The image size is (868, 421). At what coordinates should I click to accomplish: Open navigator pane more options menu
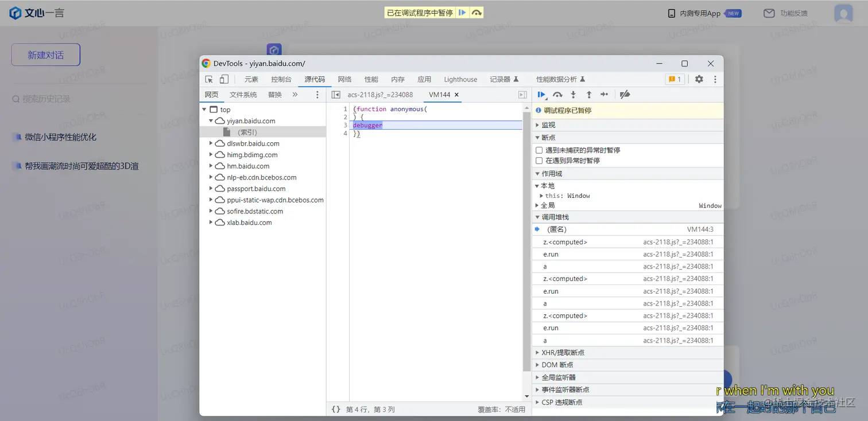(317, 95)
